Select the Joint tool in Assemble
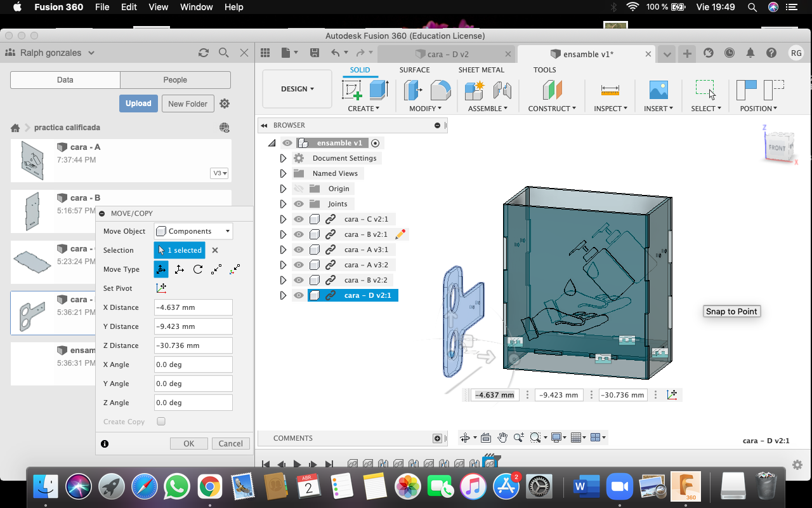Image resolution: width=812 pixels, height=508 pixels. coord(502,90)
